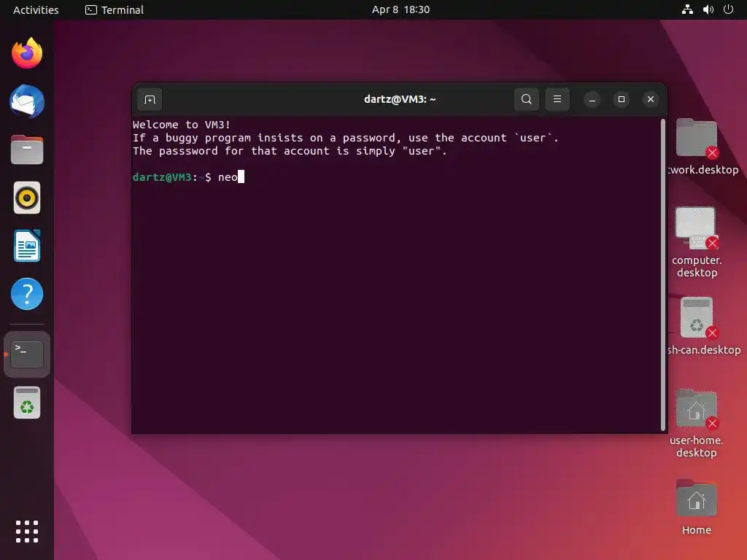Launch Thunderbird mail from the dock

(27, 101)
